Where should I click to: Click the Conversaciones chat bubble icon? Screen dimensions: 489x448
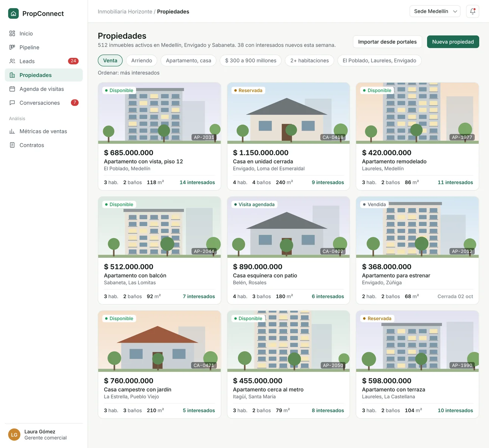(12, 103)
